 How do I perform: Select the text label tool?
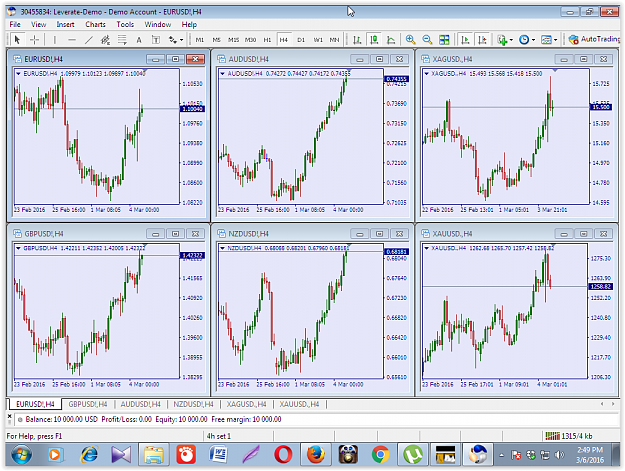[156, 39]
